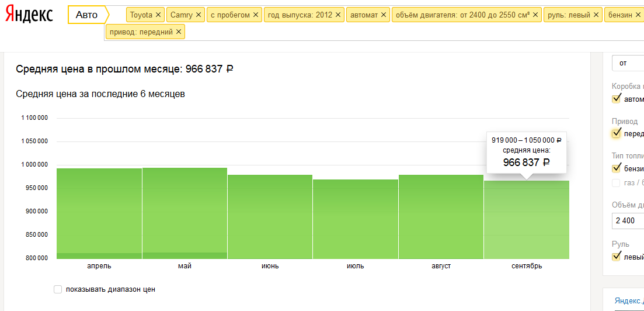This screenshot has height=311, width=644.
Task: Focus the "от" input field
Action: [x=628, y=63]
